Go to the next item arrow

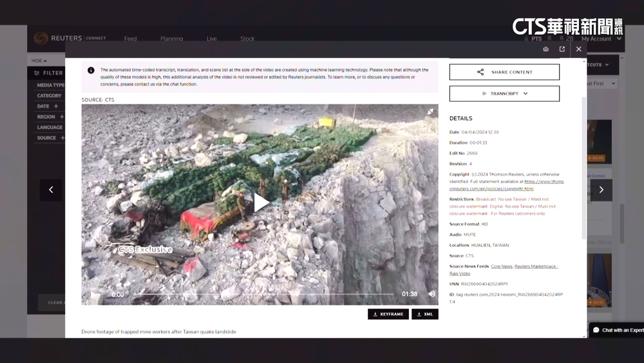coord(601,190)
